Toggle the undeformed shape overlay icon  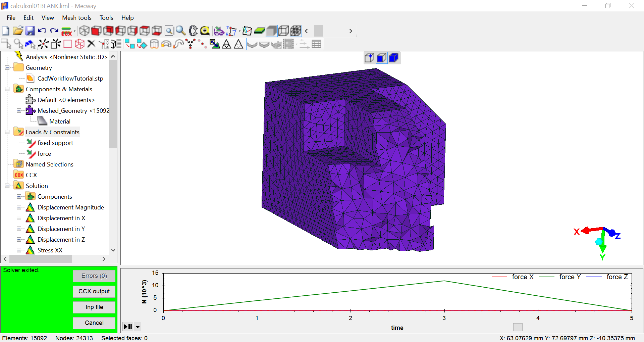click(264, 44)
